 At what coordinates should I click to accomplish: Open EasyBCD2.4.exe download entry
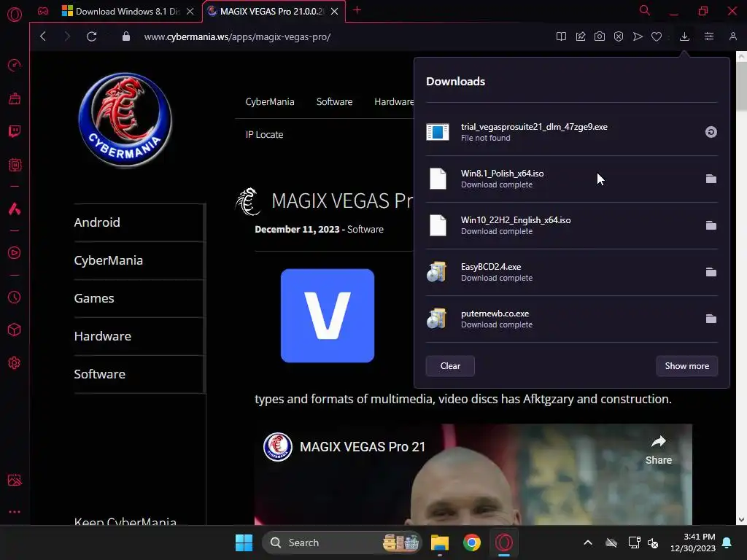coord(572,272)
